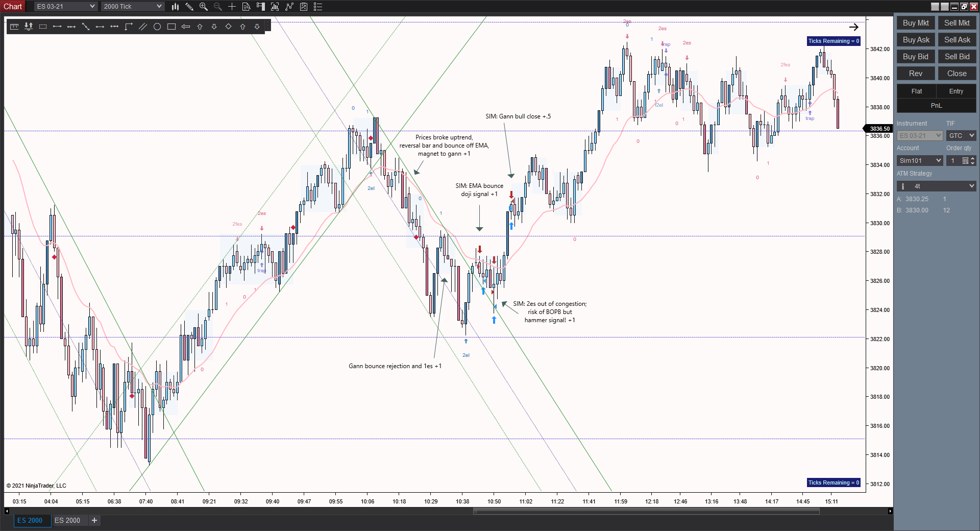
Task: Click the Rev reverse position button
Action: pos(916,74)
